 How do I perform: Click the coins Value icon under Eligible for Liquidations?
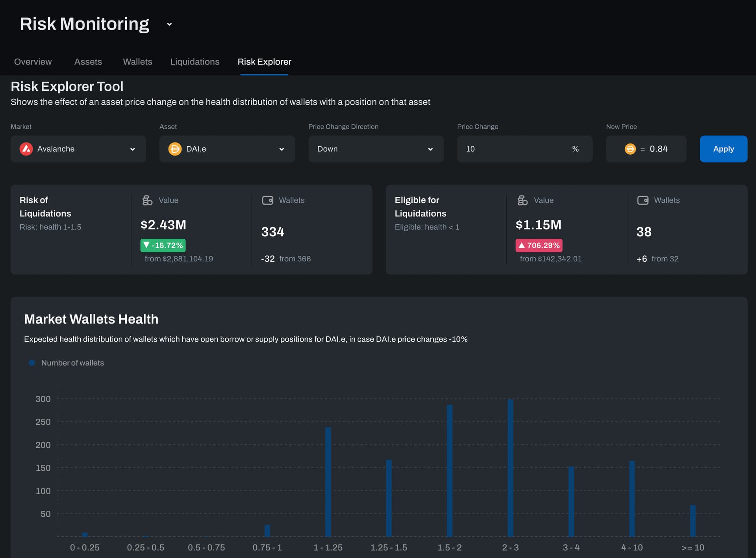[x=523, y=200]
